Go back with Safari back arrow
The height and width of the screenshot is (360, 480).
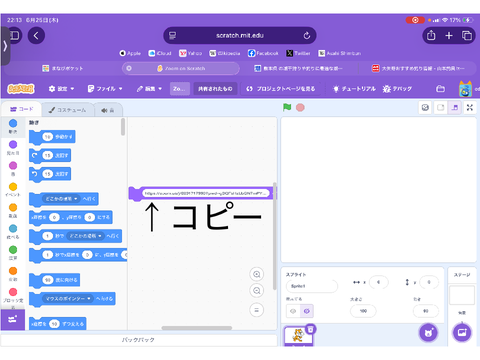pyautogui.click(x=36, y=35)
